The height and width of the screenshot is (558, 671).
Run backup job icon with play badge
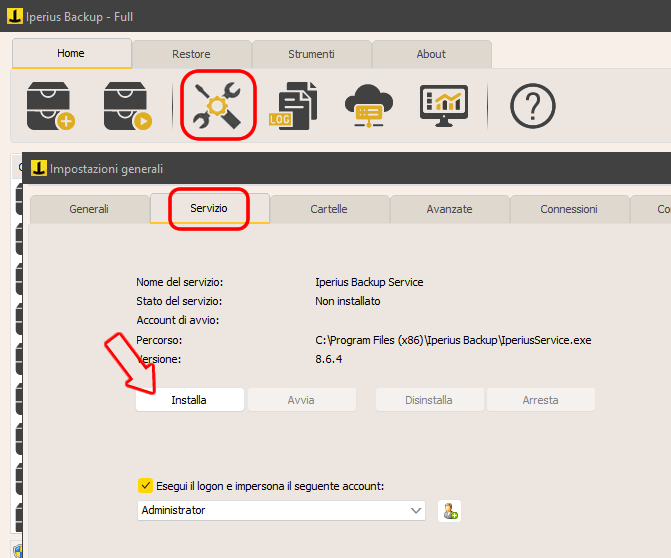[128, 106]
